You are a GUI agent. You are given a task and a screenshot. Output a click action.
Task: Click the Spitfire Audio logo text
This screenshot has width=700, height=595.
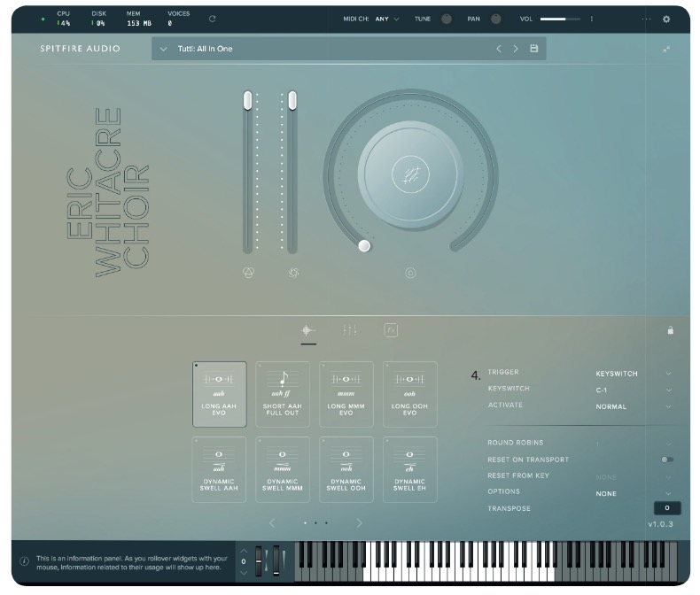(x=80, y=49)
